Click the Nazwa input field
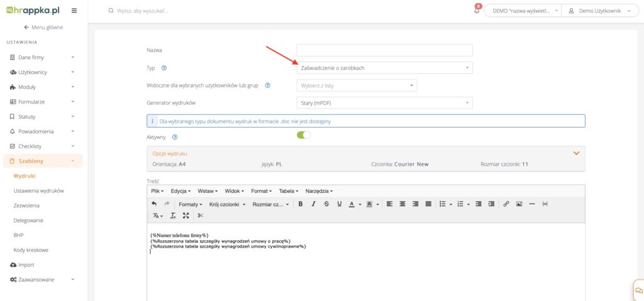This screenshot has height=301, width=644. coord(384,50)
